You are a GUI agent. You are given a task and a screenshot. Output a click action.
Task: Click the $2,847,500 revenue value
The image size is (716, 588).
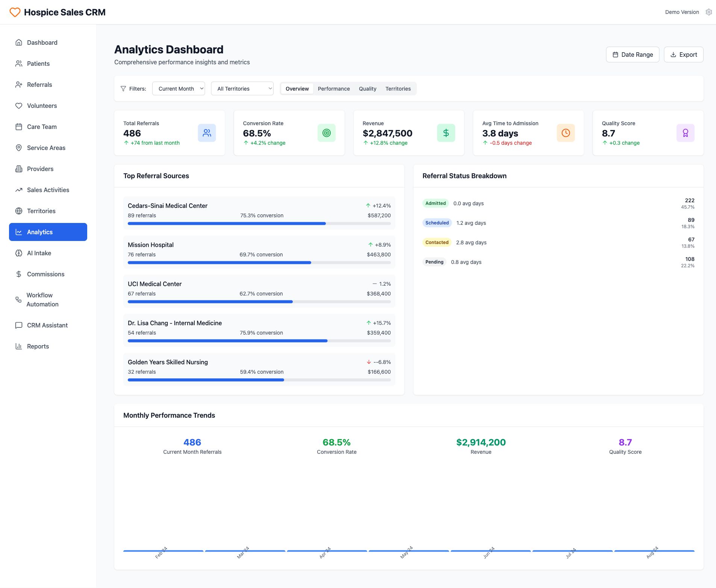tap(388, 133)
